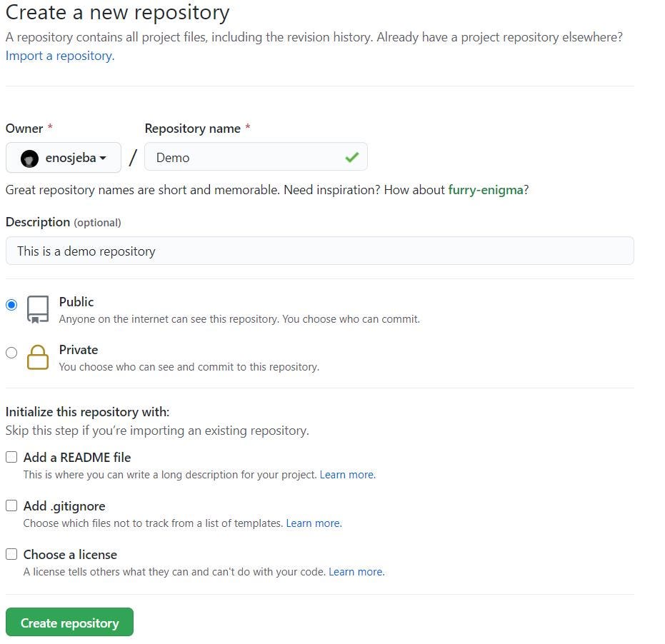Click the Add a README file label

pos(77,458)
